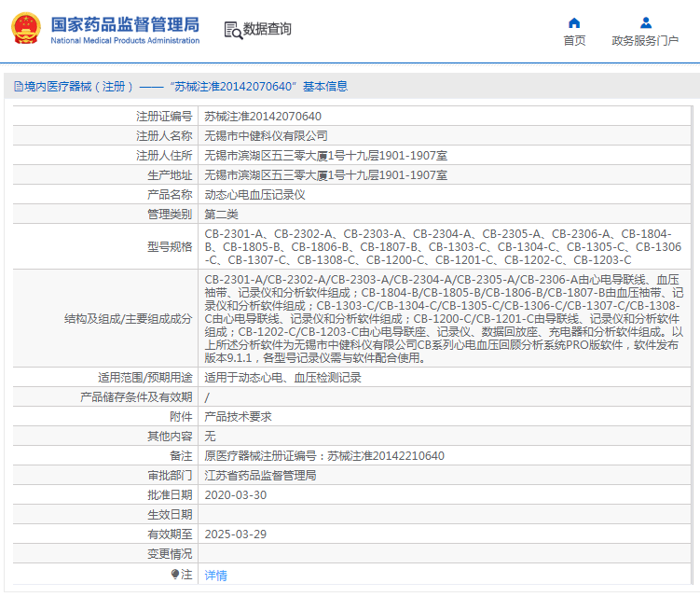Viewport: 700px width, 597px height.
Task: Click the 有效期至 row label
Action: click(170, 534)
